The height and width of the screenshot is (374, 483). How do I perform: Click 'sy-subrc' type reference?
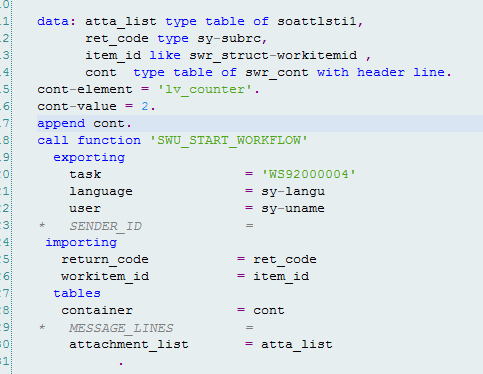pos(229,38)
